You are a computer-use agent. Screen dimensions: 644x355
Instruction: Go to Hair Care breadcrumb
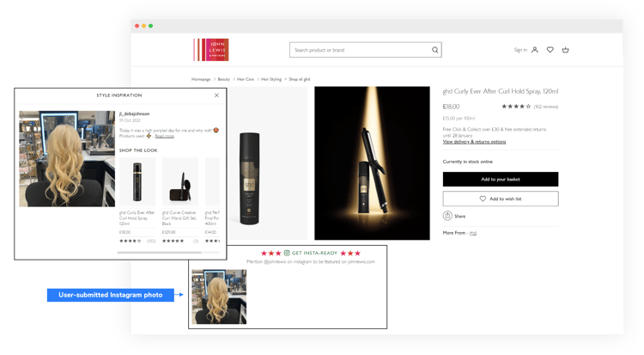(x=246, y=79)
